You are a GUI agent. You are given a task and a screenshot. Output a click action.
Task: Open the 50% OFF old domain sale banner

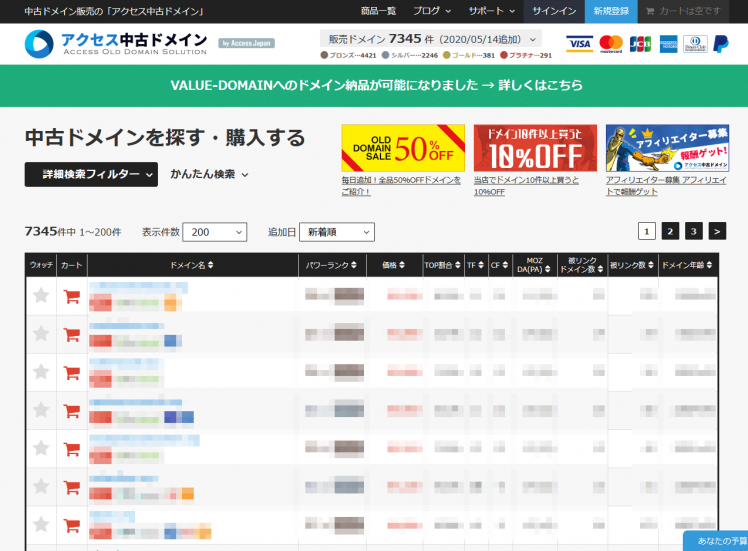(403, 149)
